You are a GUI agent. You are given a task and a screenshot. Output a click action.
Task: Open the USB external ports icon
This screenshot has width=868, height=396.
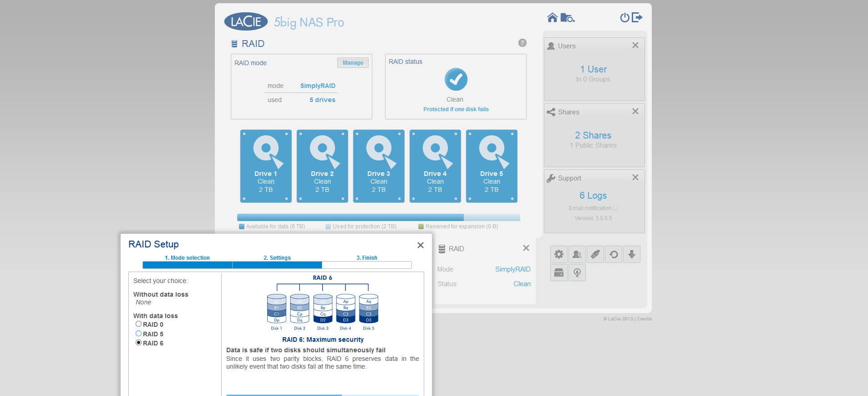click(595, 254)
